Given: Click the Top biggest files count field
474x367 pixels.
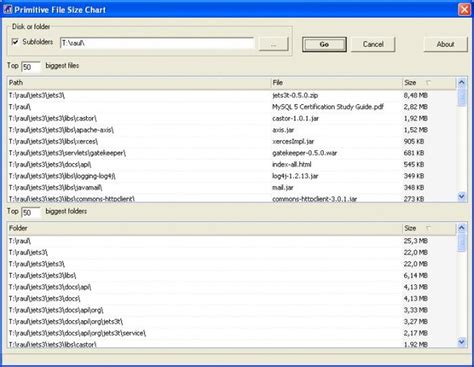Looking at the screenshot, I should (x=31, y=67).
